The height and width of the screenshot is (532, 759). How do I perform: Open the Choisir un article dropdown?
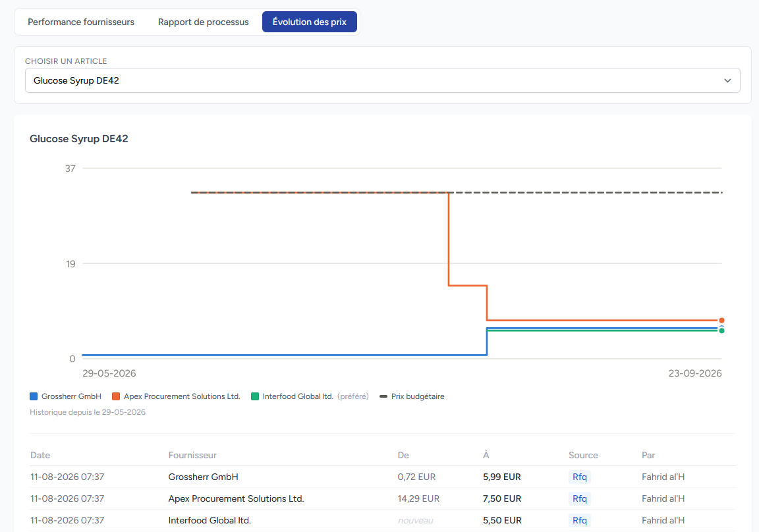(382, 80)
